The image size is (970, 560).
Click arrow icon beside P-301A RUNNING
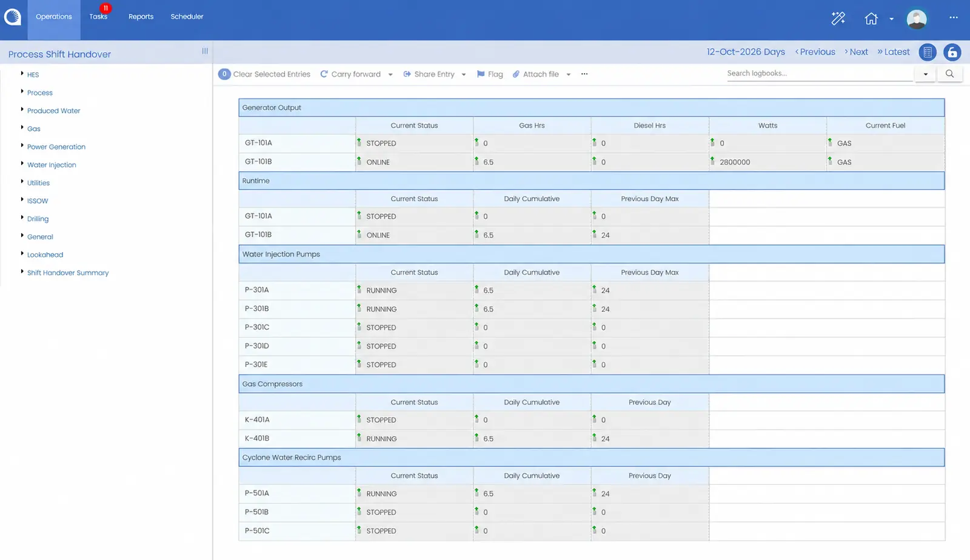359,290
